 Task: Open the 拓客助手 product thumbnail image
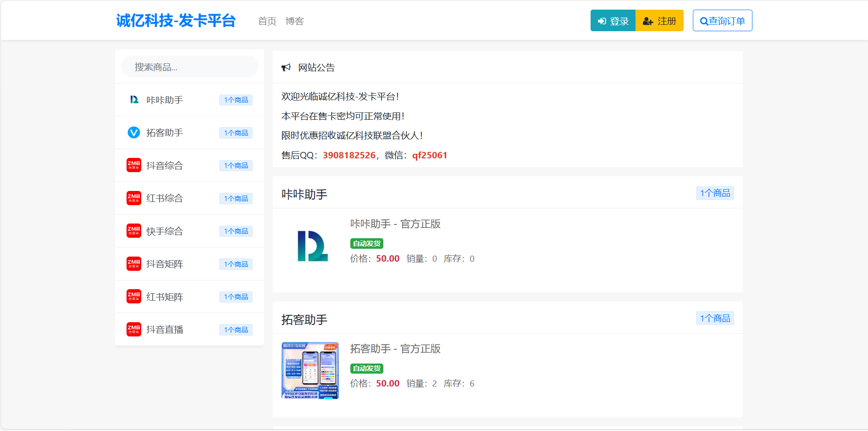click(310, 370)
